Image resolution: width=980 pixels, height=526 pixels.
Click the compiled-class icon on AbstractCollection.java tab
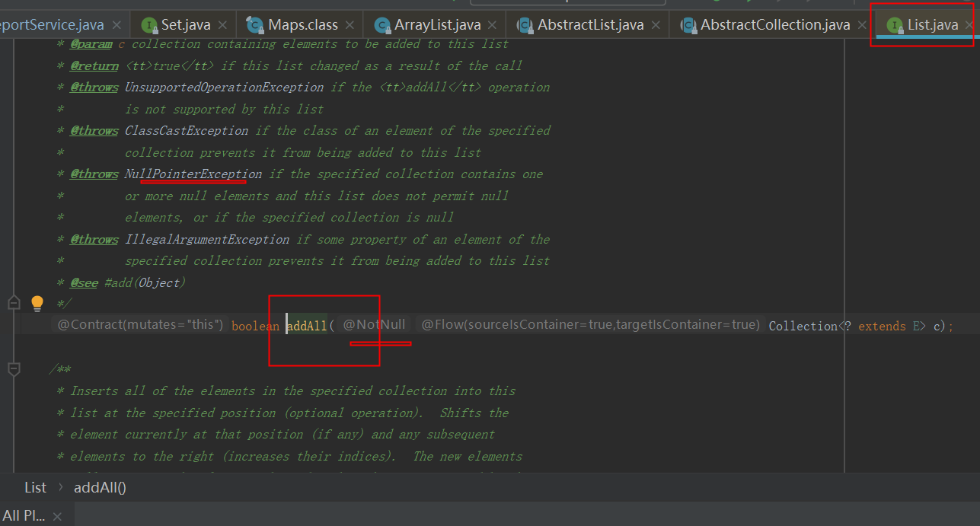pyautogui.click(x=689, y=24)
